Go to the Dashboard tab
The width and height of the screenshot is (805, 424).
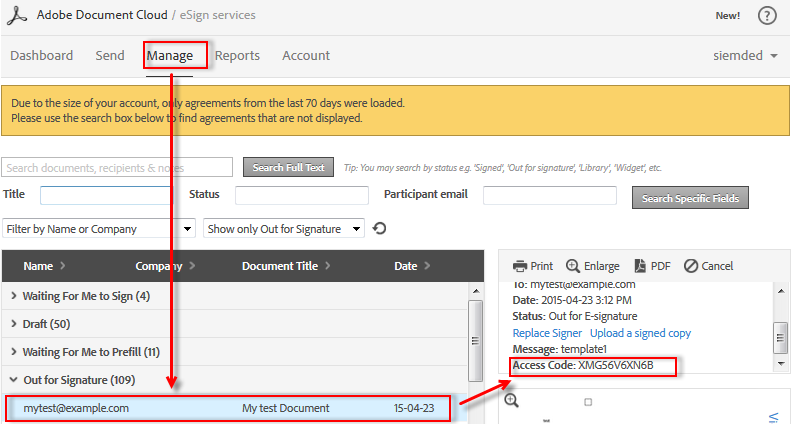[x=42, y=56]
